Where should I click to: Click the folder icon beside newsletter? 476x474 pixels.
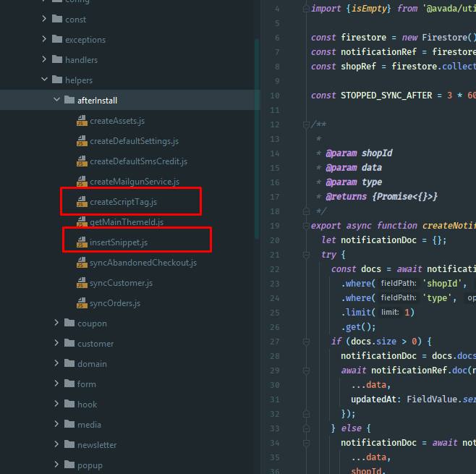[x=69, y=445]
